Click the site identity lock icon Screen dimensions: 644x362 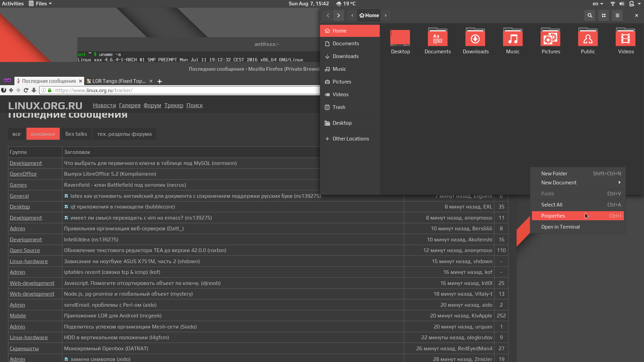[50, 90]
